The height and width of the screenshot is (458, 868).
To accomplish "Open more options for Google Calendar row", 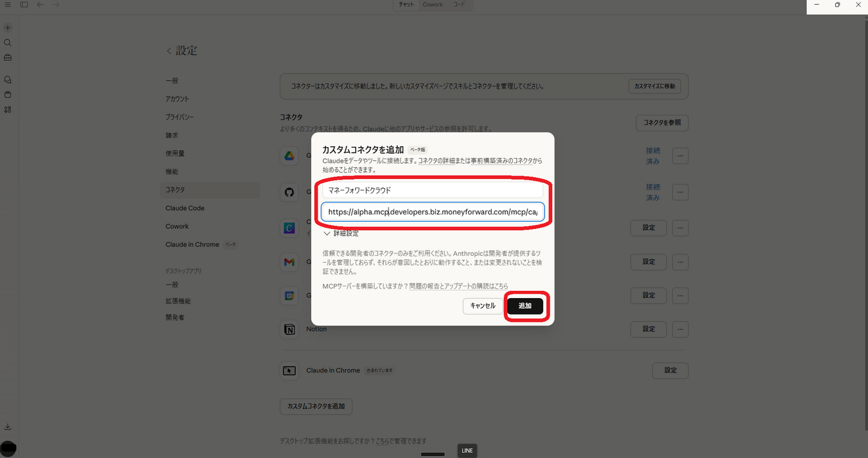I will tap(680, 295).
